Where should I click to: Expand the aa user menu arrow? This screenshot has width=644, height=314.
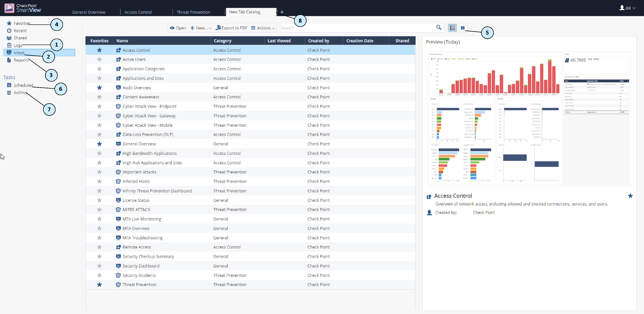[x=634, y=8]
